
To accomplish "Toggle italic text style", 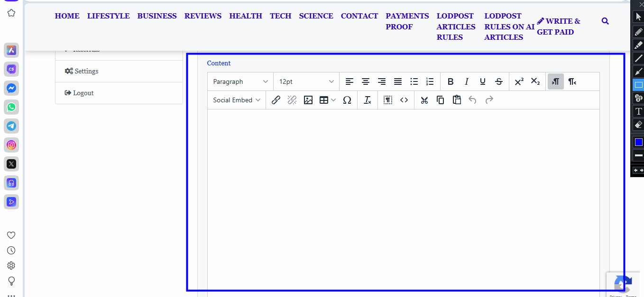I will point(467,81).
